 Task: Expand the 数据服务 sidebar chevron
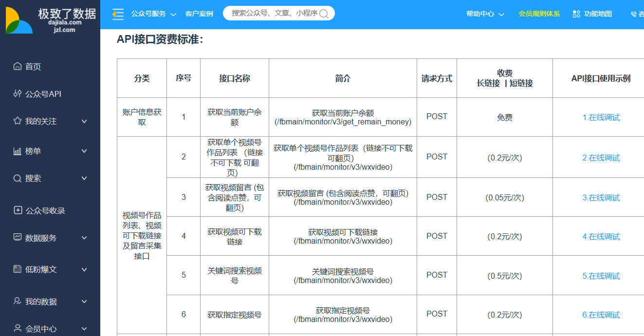tap(84, 238)
